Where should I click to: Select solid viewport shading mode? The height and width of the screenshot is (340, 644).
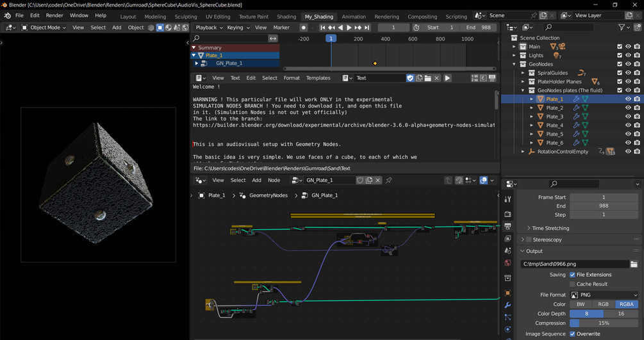click(x=160, y=28)
